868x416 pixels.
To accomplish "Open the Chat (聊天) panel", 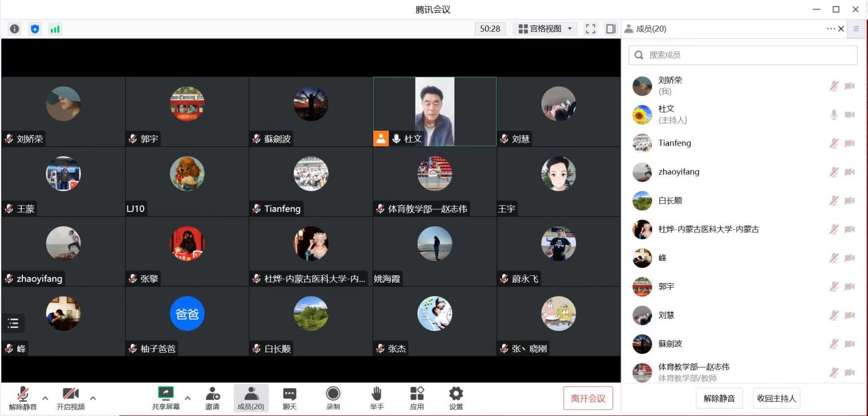I will click(x=290, y=397).
